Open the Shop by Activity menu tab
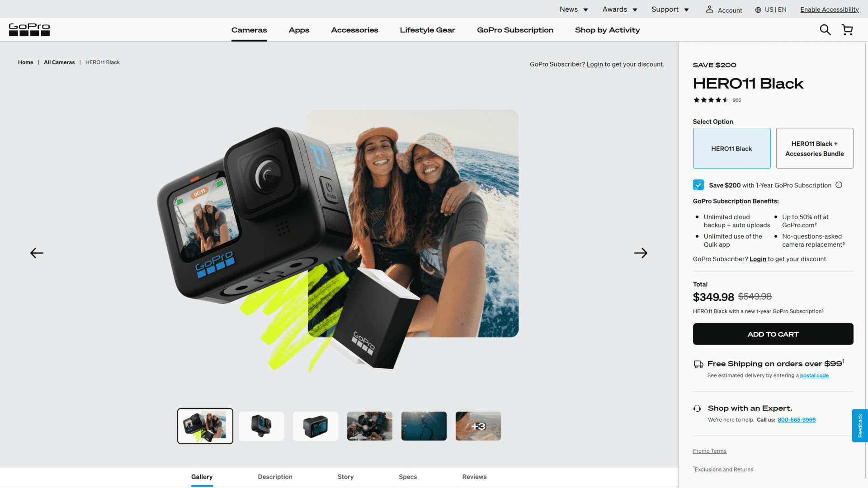868x488 pixels. [608, 29]
